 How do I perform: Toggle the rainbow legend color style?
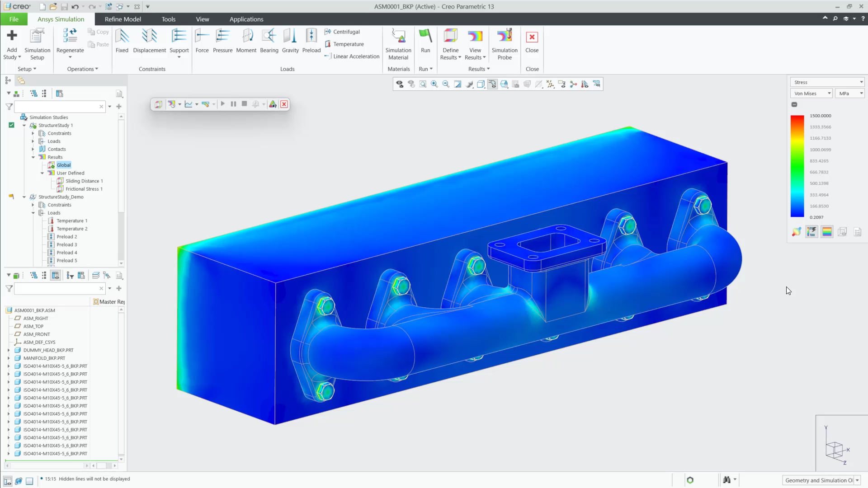[827, 232]
